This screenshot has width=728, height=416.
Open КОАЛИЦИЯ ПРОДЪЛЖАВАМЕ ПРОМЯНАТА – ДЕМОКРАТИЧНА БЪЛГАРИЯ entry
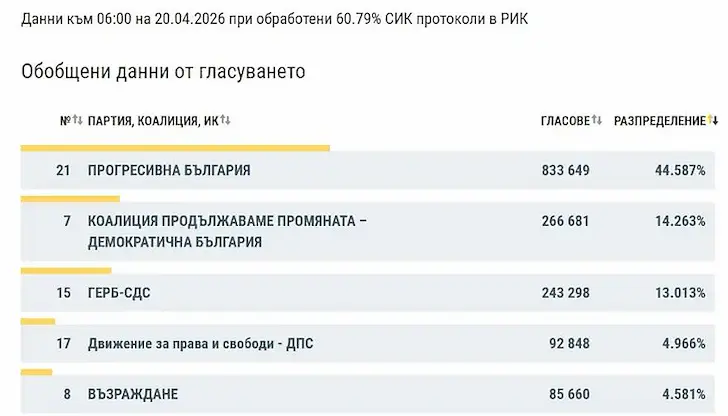(227, 232)
